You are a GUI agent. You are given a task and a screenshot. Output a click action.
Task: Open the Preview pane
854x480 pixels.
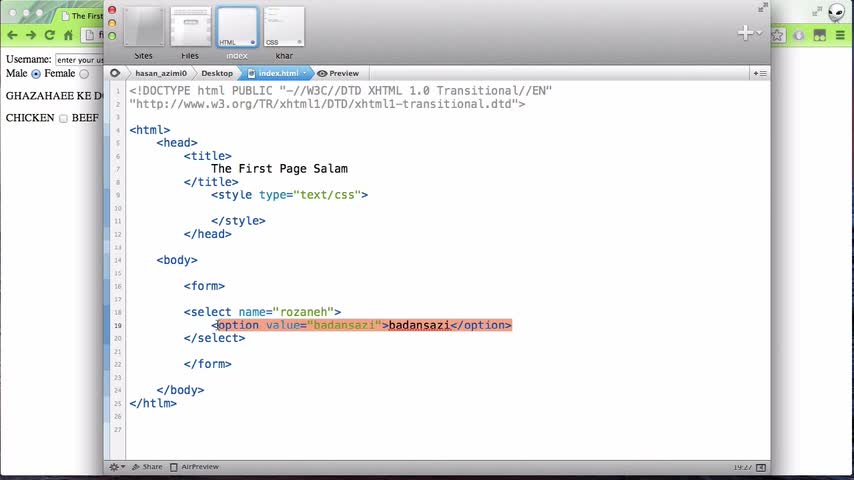pyautogui.click(x=338, y=73)
